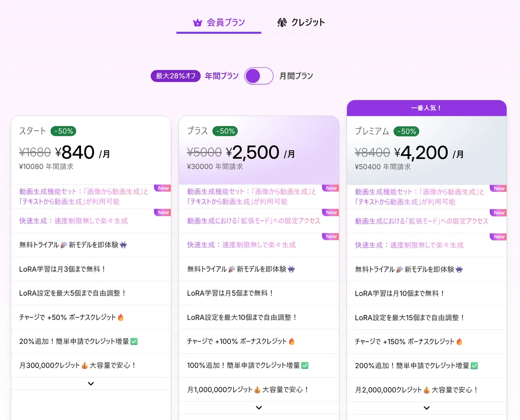
Task: Click the スタート plan title
Action: 32,131
